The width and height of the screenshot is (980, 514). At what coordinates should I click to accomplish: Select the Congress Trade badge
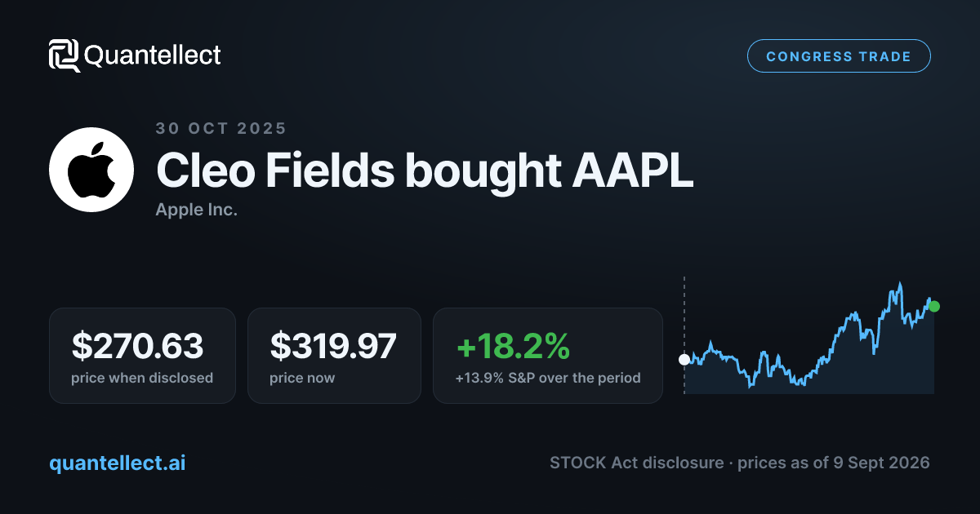pyautogui.click(x=839, y=56)
